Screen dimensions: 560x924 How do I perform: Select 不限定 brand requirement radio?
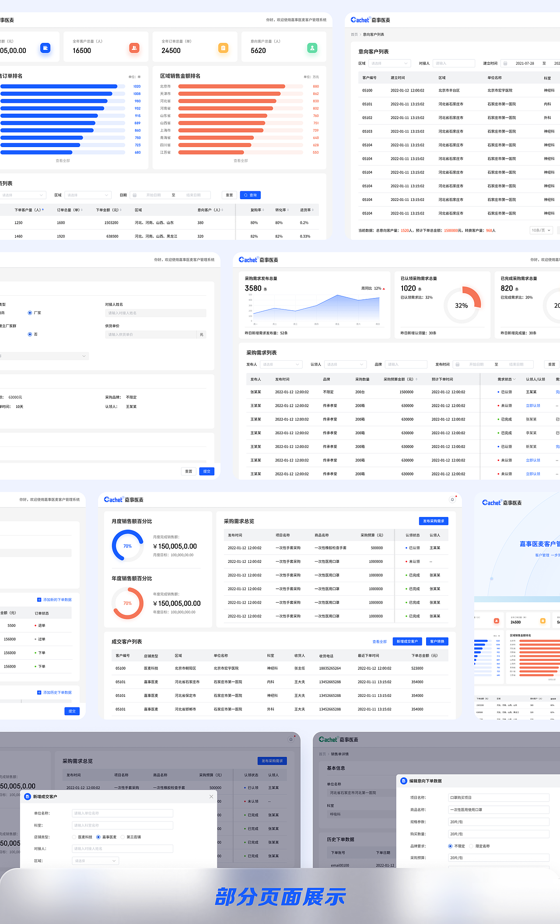450,846
